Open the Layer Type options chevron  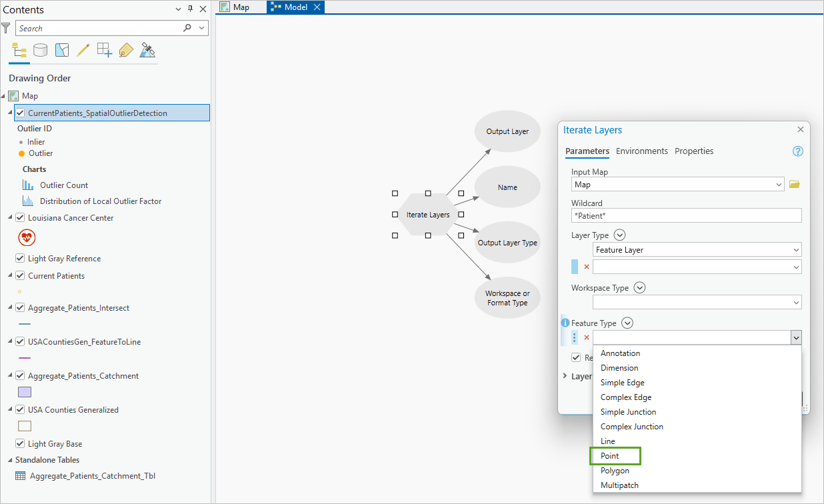point(619,235)
